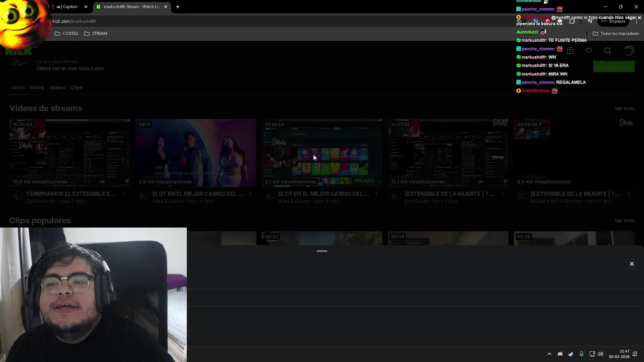Close the bottom sheet with the X button
Image resolution: width=644 pixels, height=362 pixels.
[632, 264]
